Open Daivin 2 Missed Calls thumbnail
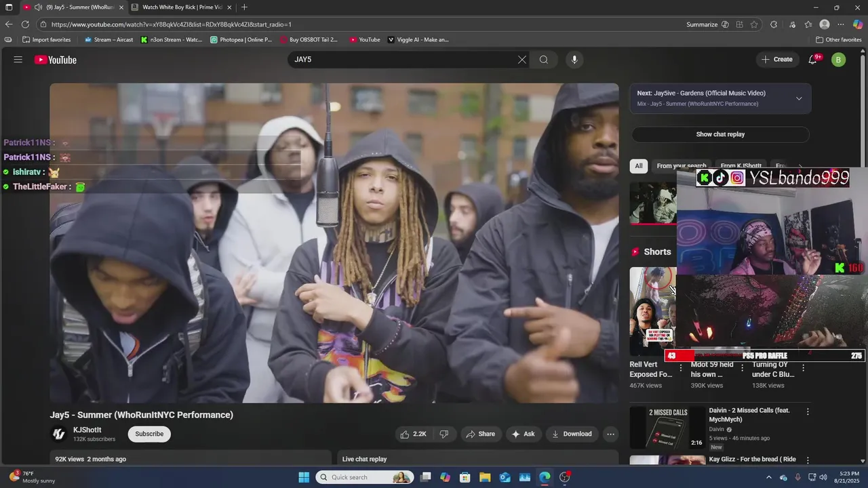This screenshot has width=868, height=488. click(x=667, y=427)
